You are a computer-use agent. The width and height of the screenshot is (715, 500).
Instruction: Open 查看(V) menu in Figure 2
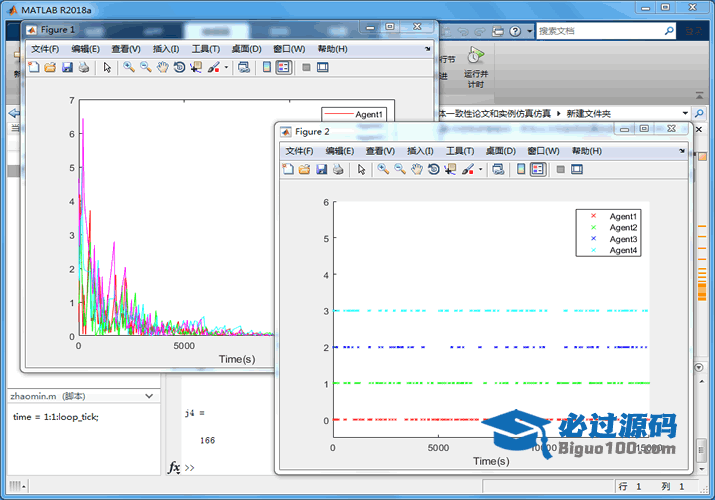[x=380, y=151]
